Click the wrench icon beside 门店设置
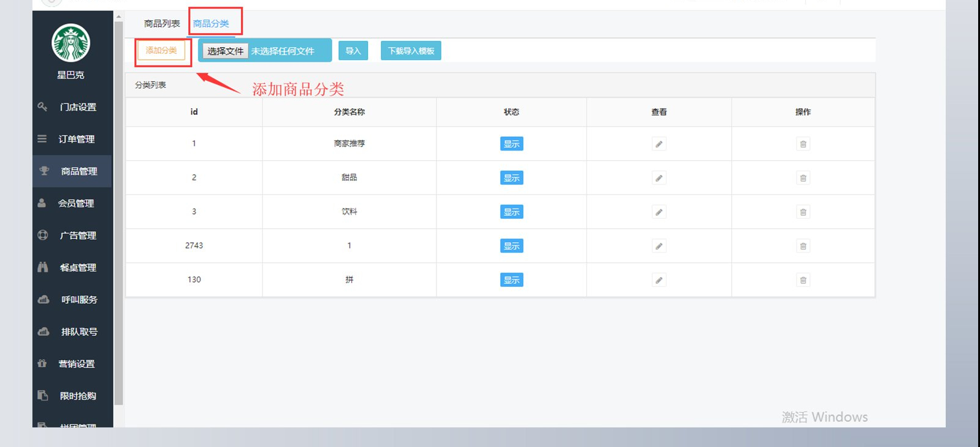The height and width of the screenshot is (447, 980). coord(42,106)
